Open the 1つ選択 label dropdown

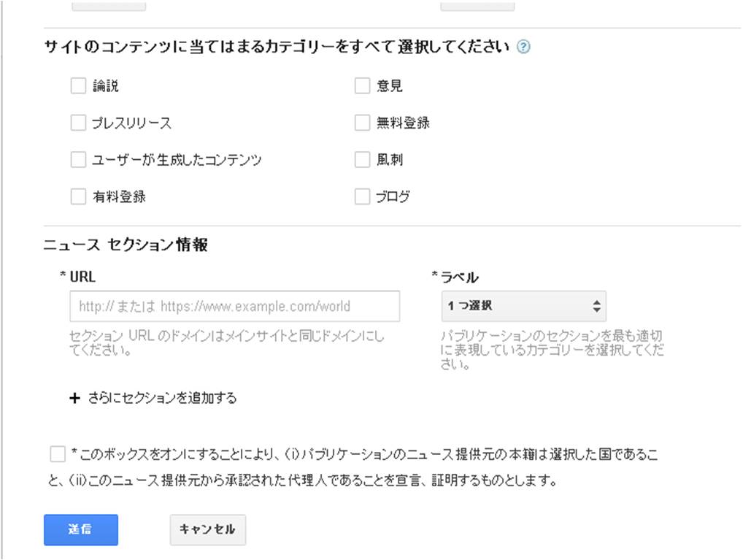(x=522, y=307)
